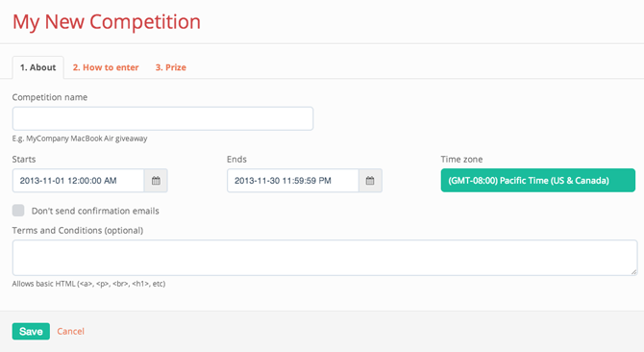The height and width of the screenshot is (352, 644).
Task: Switch to the "1. About" tab
Action: pyautogui.click(x=37, y=67)
